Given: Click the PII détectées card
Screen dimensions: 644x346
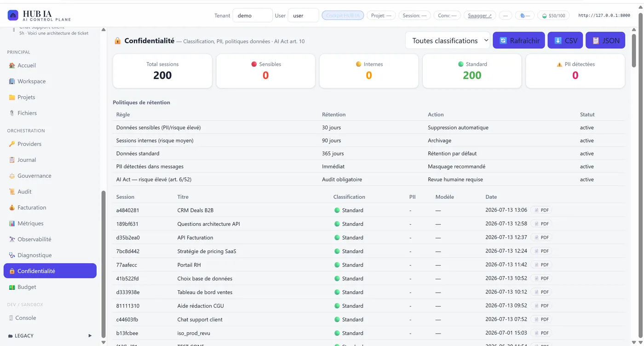Looking at the screenshot, I should tap(575, 71).
